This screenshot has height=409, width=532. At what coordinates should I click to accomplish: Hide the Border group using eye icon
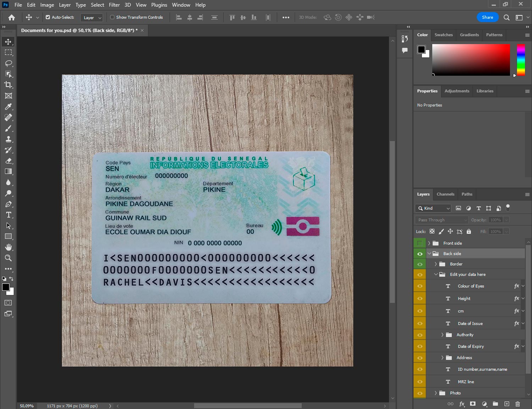(420, 264)
